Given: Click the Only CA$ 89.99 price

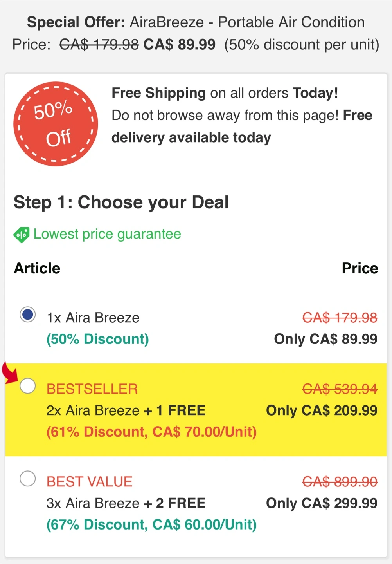Looking at the screenshot, I should click(326, 339).
